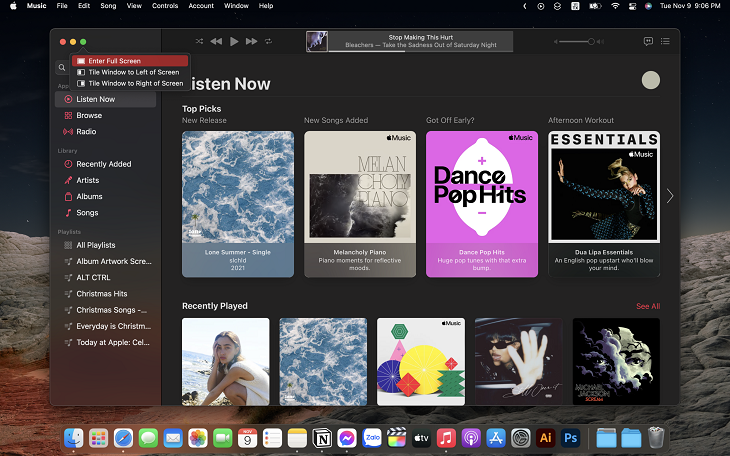Viewport: 730px width, 456px height.
Task: Click the search magnifier icon
Action: (62, 68)
